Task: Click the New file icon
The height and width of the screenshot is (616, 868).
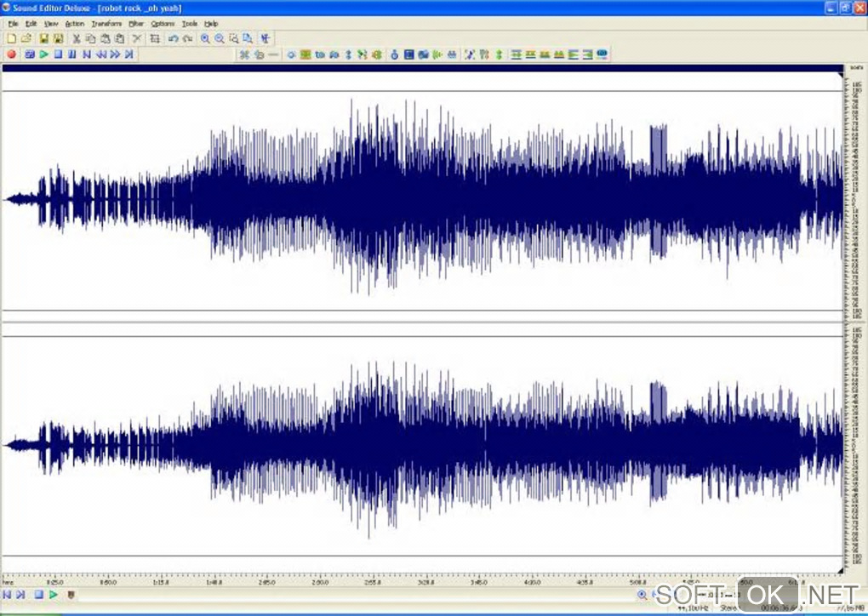Action: (10, 38)
